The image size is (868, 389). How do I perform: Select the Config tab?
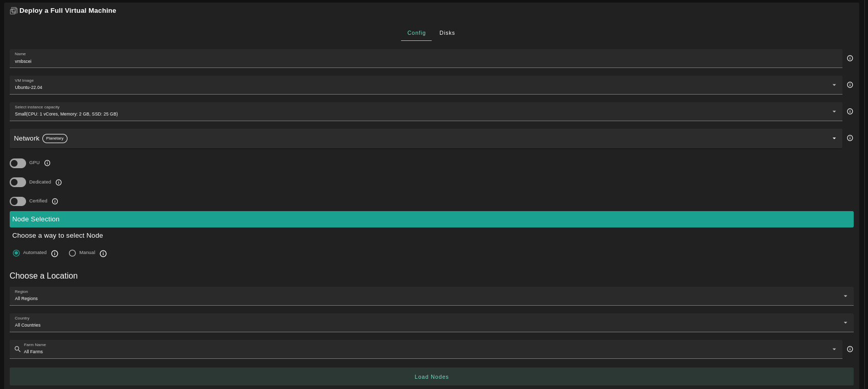[416, 33]
